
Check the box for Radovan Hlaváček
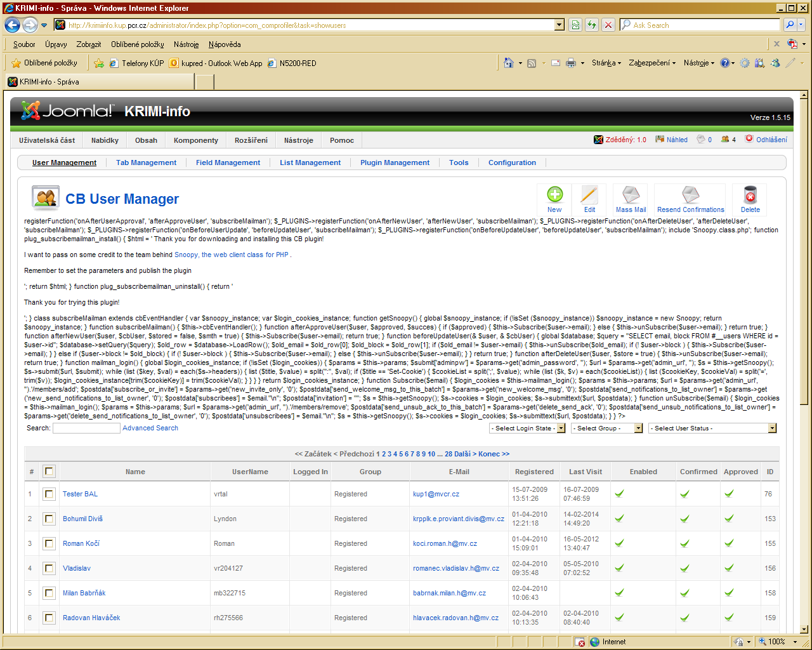(49, 618)
